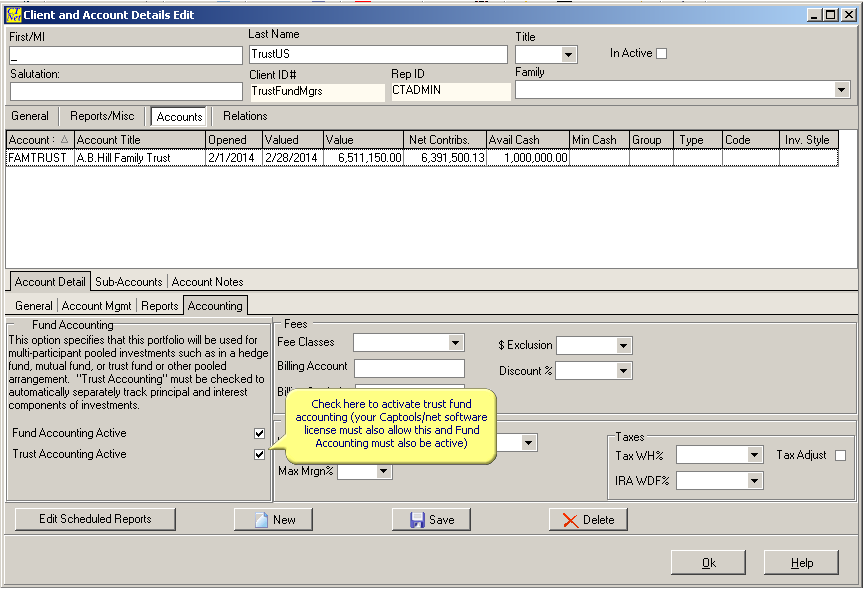Image resolution: width=864 pixels, height=589 pixels.
Task: Open the Title dropdown
Action: coord(569,55)
